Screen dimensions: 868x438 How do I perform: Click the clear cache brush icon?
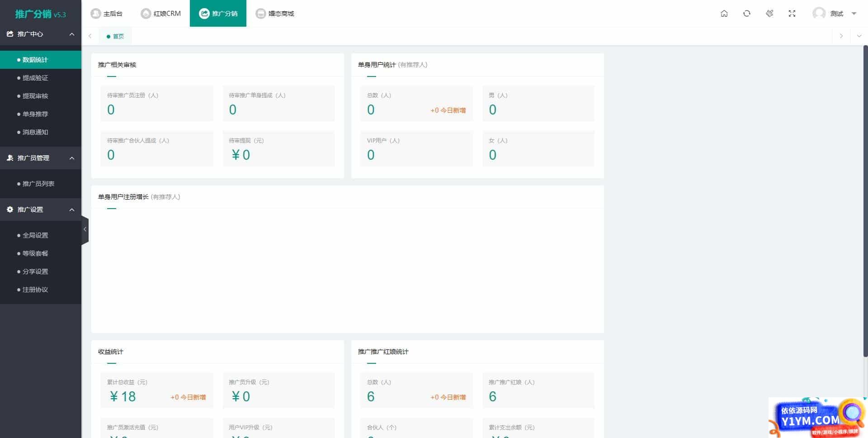point(769,14)
